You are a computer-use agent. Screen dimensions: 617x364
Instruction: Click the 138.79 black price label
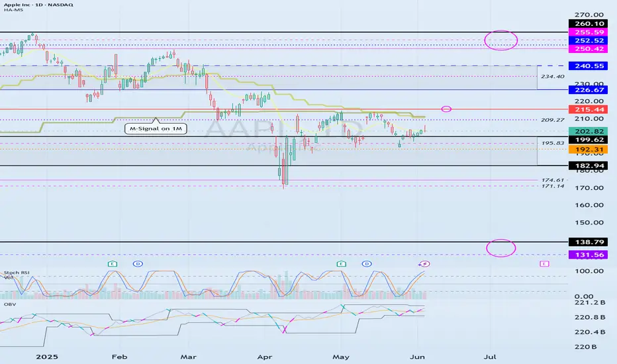point(588,242)
